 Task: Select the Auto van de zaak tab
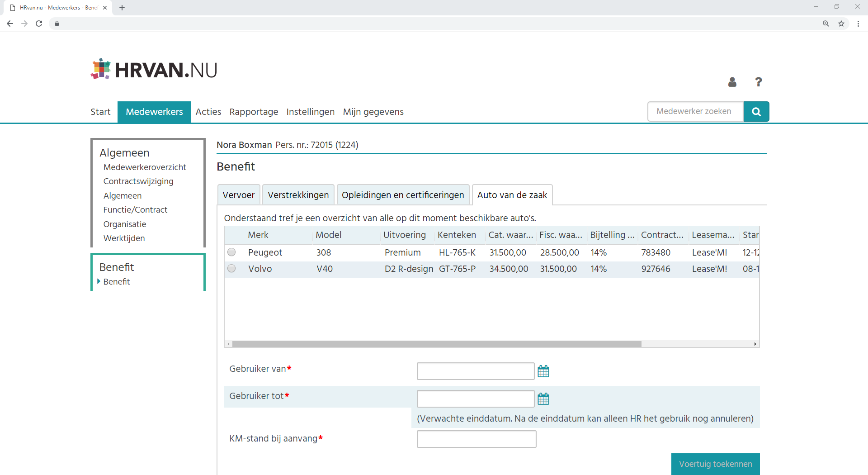(x=512, y=195)
